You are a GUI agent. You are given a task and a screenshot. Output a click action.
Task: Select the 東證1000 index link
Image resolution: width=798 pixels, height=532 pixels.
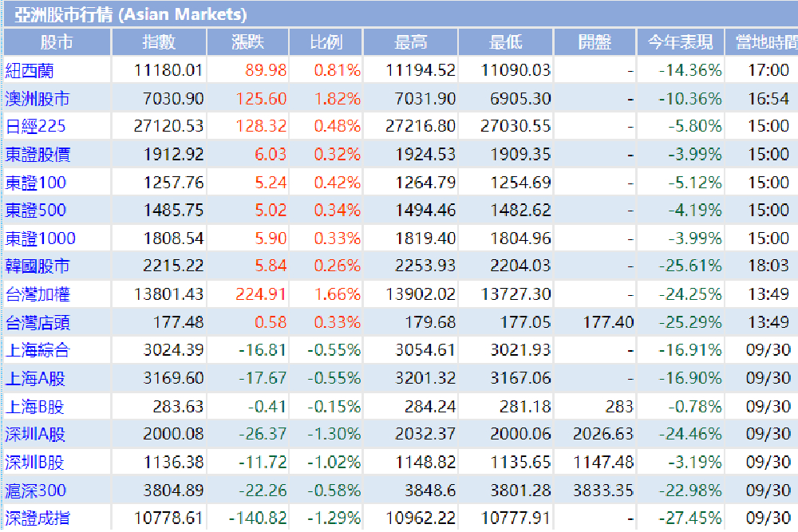(40, 238)
